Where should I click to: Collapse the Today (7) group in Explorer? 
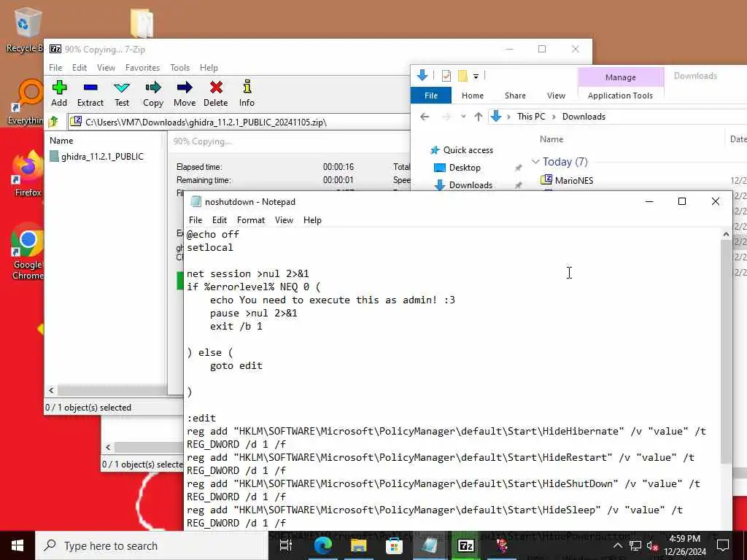coord(535,162)
